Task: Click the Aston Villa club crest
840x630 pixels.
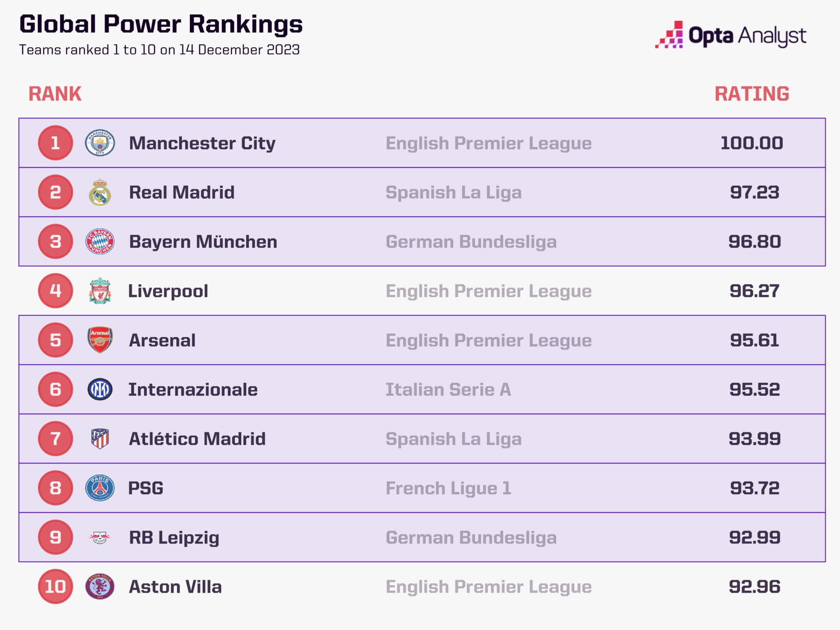Action: [100, 586]
